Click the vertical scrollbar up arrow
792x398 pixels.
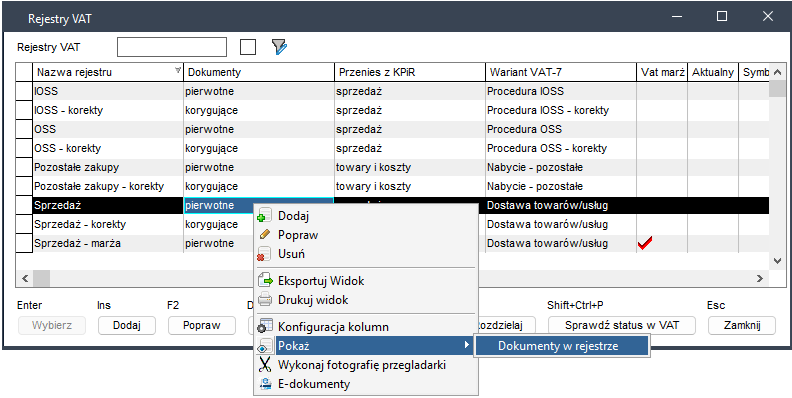point(777,72)
